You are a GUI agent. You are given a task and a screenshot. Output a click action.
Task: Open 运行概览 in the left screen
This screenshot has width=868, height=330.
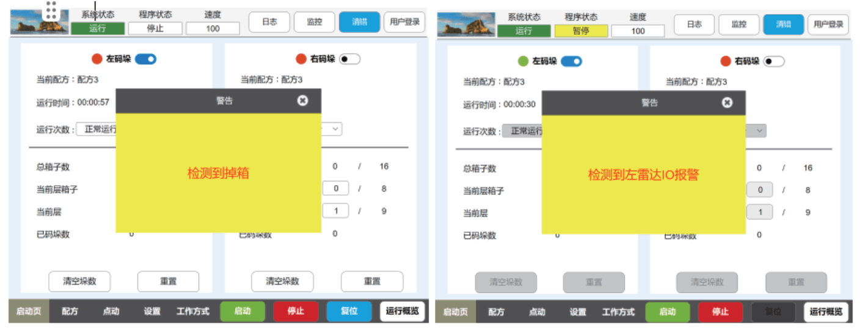[x=402, y=311]
